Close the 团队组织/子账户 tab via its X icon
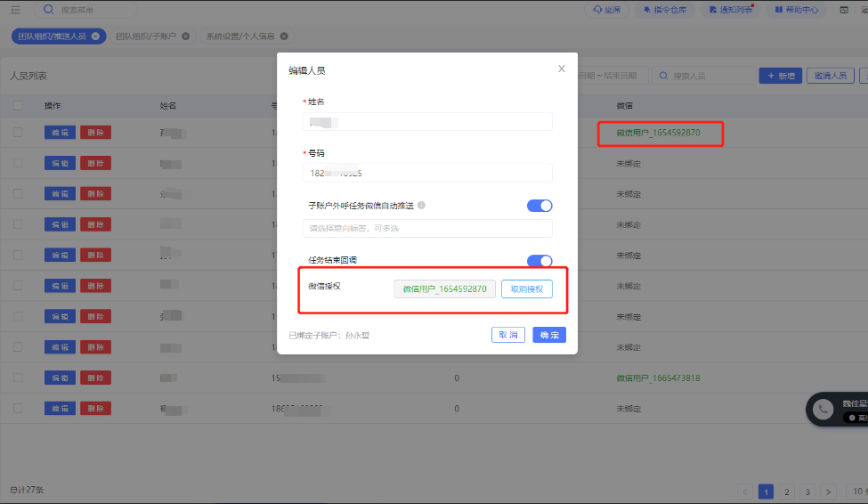 tap(185, 37)
